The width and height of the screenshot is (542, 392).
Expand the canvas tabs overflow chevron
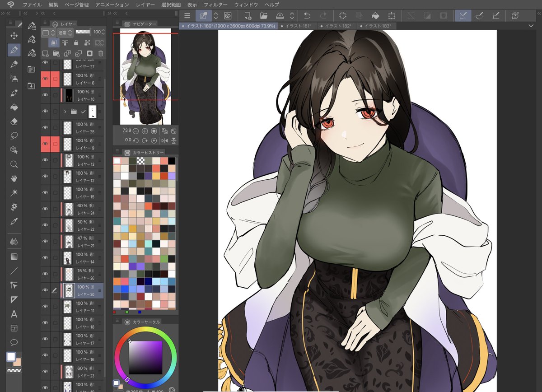point(531,26)
